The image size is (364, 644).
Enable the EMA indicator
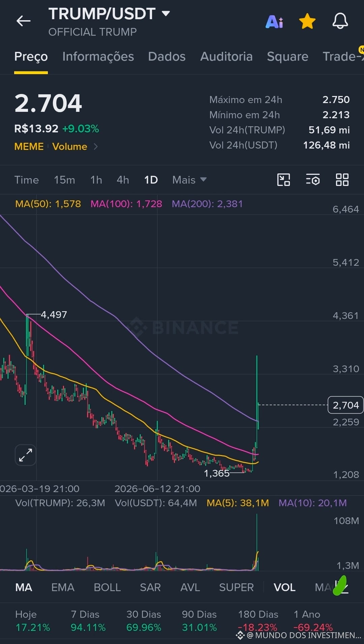(x=63, y=587)
